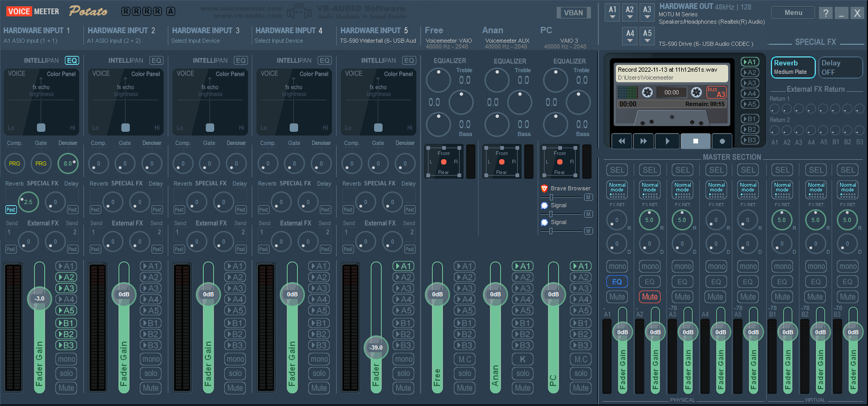The width and height of the screenshot is (868, 406).
Task: Toggle Post button under Reverb on Input 1
Action: click(11, 210)
